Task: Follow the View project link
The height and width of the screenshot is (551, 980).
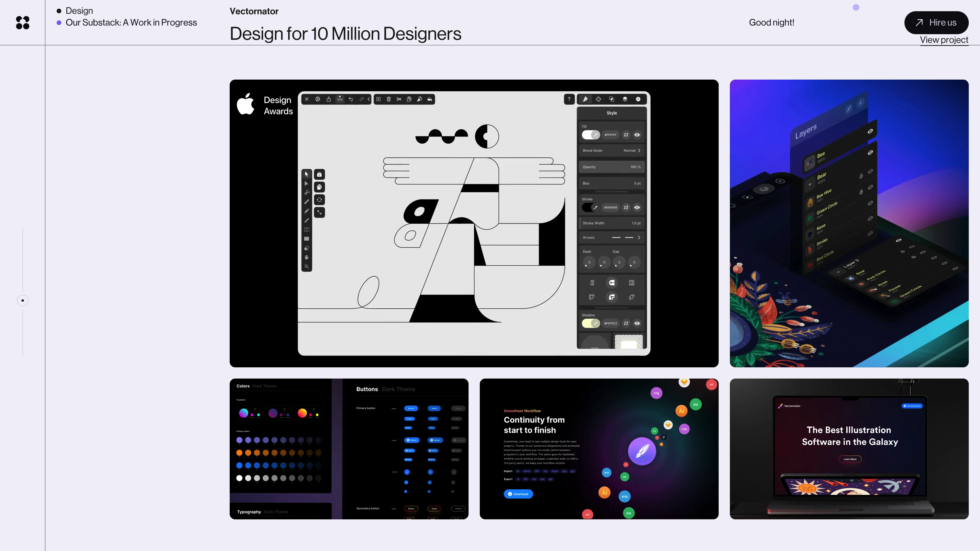Action: 944,40
